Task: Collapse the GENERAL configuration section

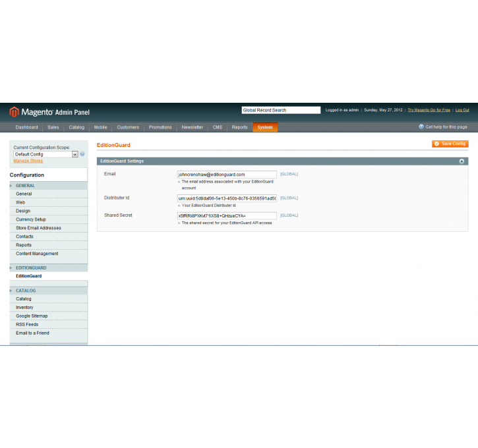Action: (x=49, y=186)
